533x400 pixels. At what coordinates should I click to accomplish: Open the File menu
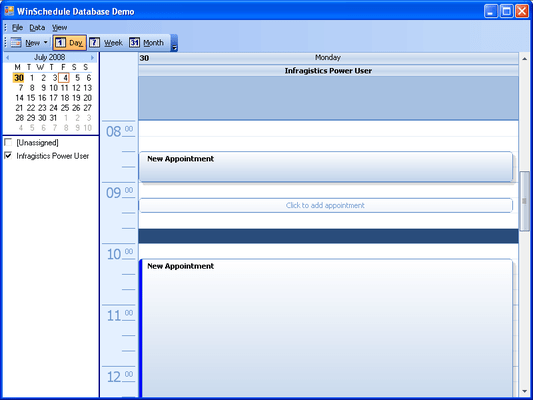click(x=17, y=28)
